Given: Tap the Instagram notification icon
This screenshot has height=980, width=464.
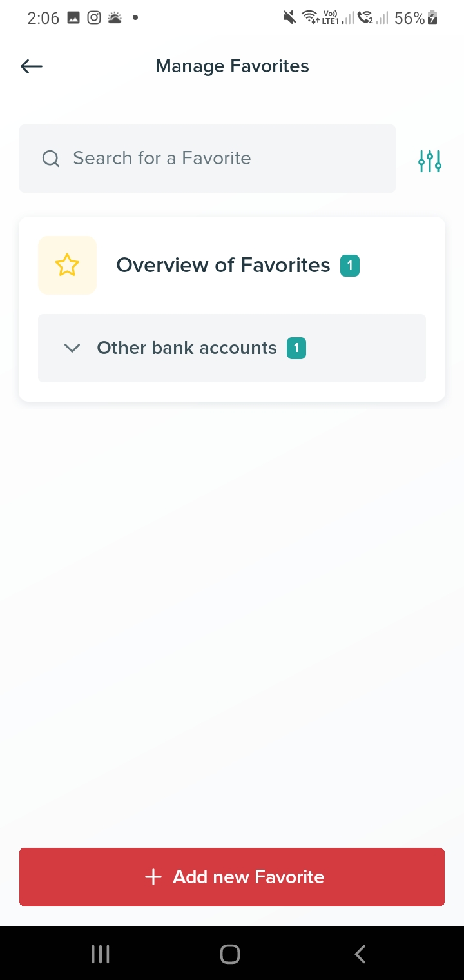Looking at the screenshot, I should (x=94, y=18).
